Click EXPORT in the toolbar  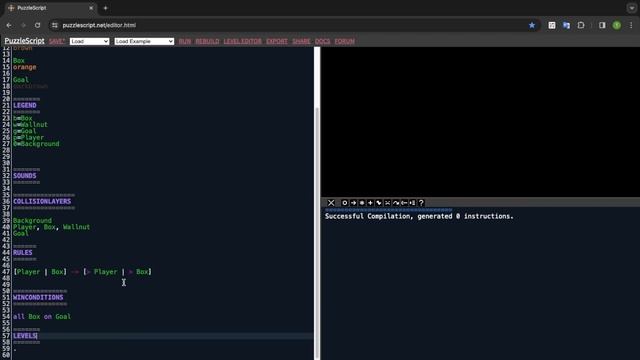277,41
